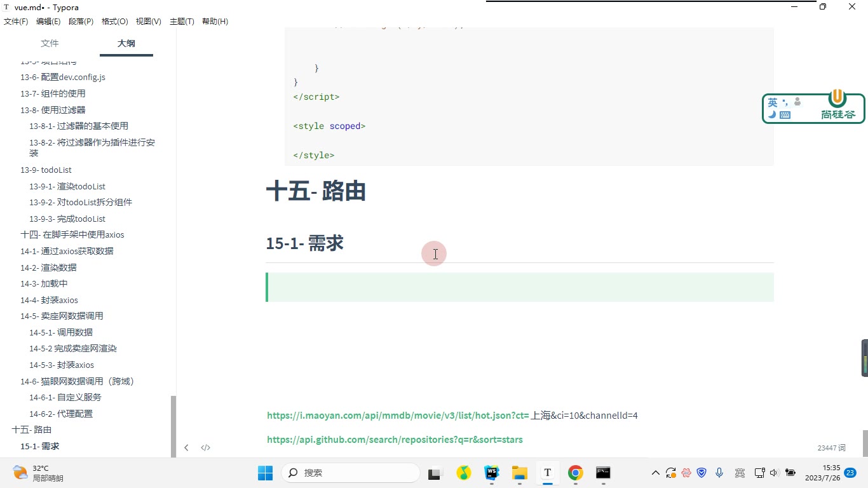Open the Windows Start menu
This screenshot has height=488, width=868.
point(265,473)
